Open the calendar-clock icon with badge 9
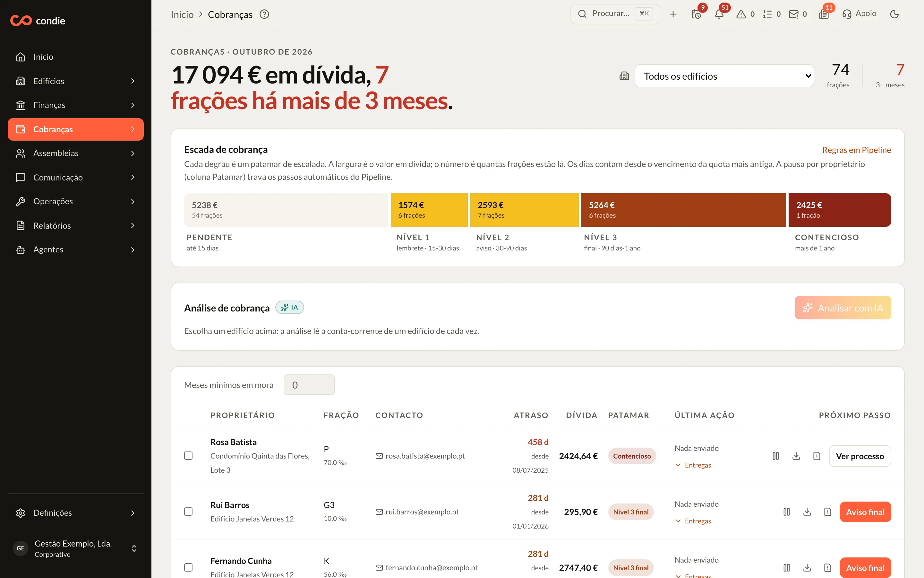This screenshot has height=578, width=924. click(x=697, y=14)
